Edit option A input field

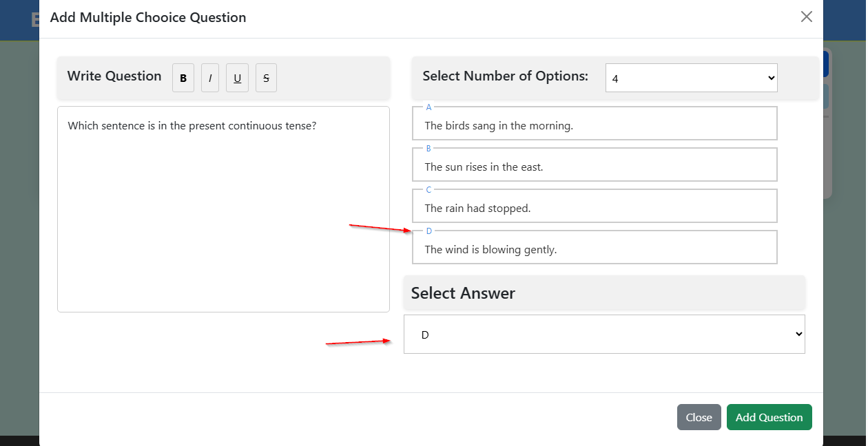pos(595,123)
